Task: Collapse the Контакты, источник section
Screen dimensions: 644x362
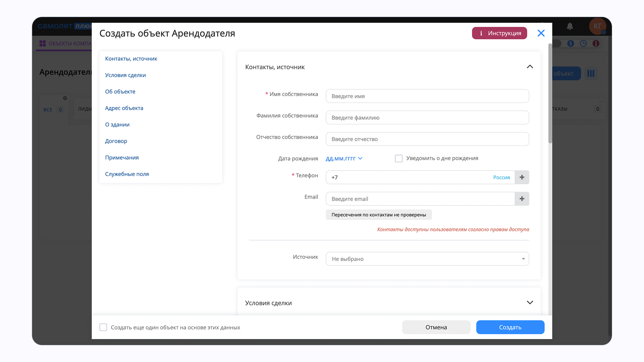Action: (530, 67)
